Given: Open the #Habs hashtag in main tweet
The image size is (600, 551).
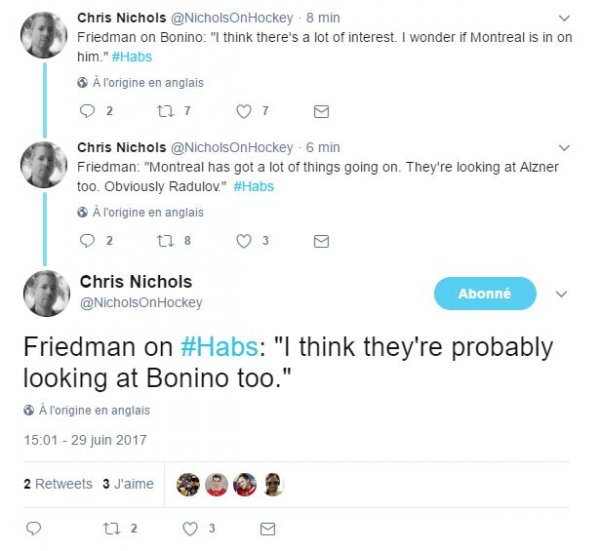Looking at the screenshot, I should click(218, 347).
